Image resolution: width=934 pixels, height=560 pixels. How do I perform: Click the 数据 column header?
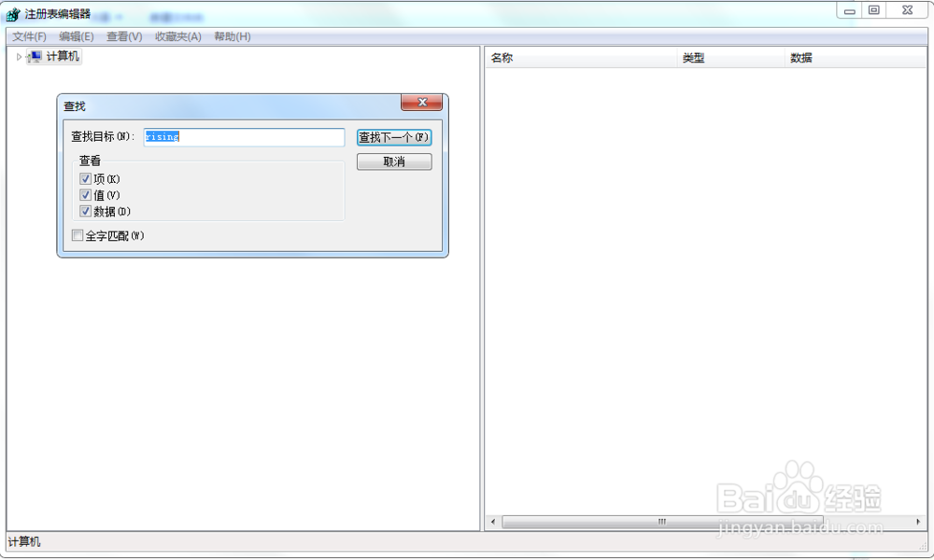click(x=855, y=58)
